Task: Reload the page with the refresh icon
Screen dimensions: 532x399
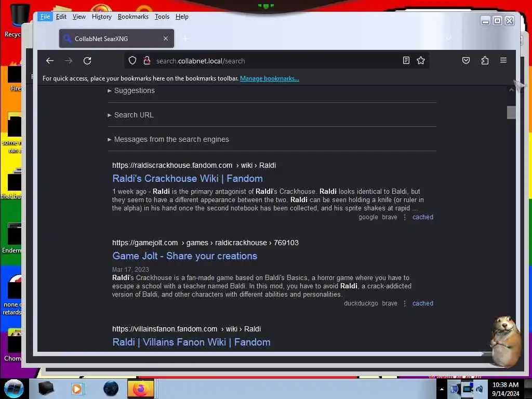Action: click(87, 61)
